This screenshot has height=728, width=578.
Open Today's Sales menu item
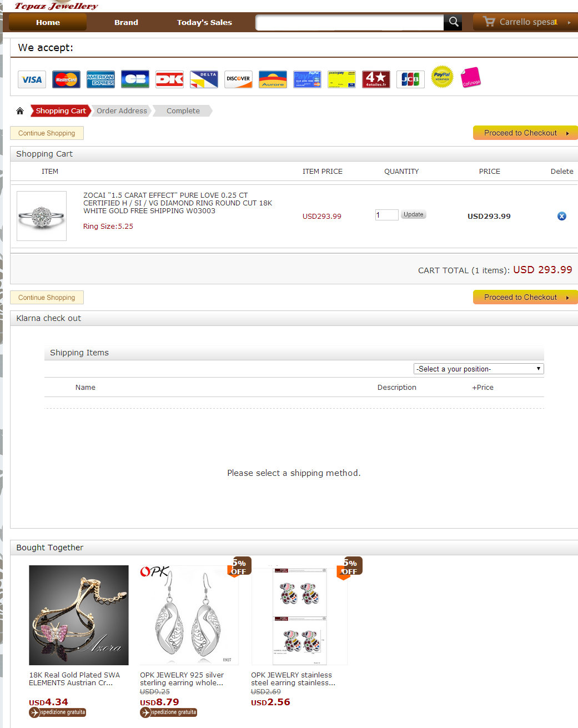coord(204,23)
